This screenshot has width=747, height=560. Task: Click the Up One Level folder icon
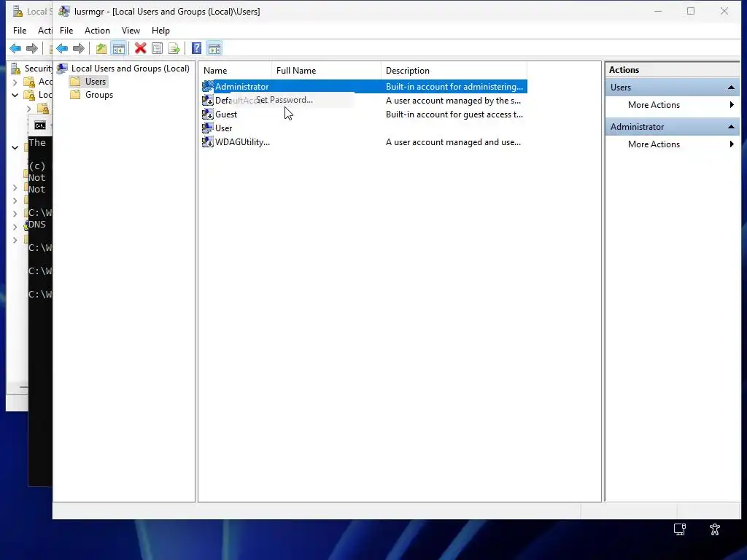(x=101, y=48)
